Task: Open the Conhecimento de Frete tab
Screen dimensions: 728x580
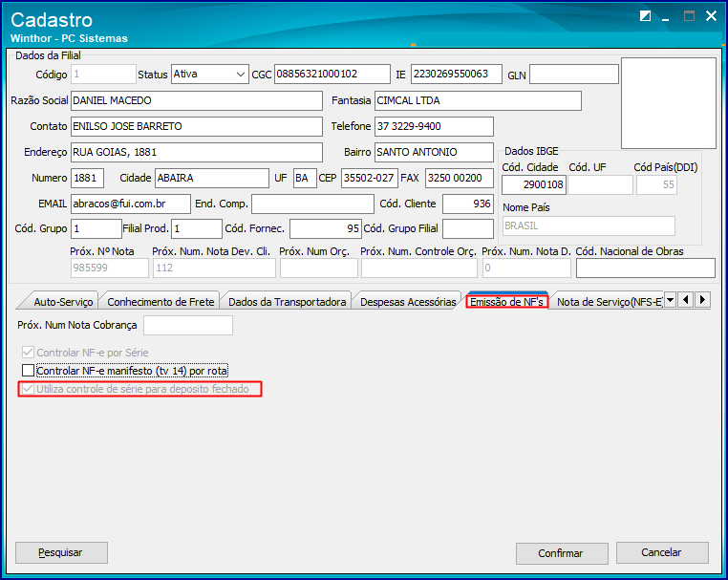Action: pyautogui.click(x=161, y=302)
